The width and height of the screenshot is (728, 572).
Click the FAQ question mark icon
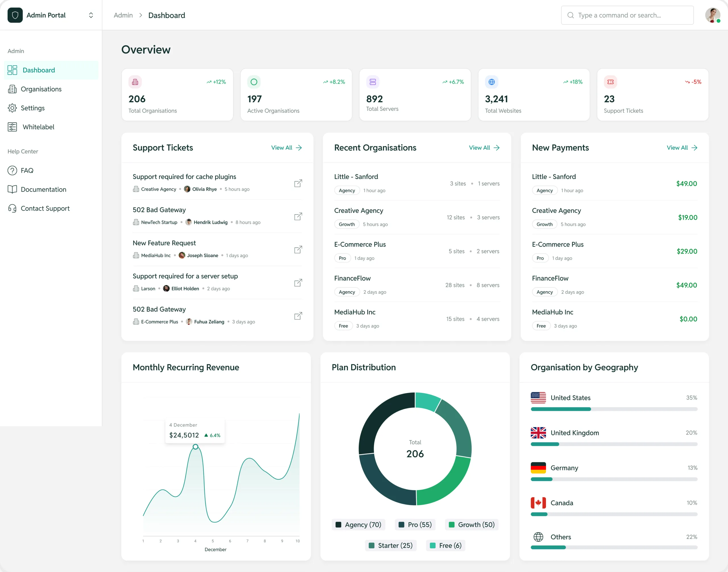pyautogui.click(x=13, y=170)
